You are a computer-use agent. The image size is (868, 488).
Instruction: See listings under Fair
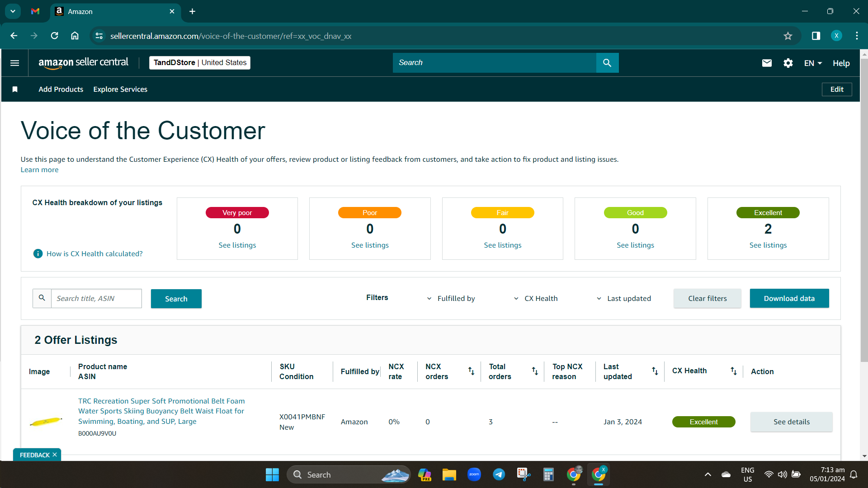[x=503, y=245]
